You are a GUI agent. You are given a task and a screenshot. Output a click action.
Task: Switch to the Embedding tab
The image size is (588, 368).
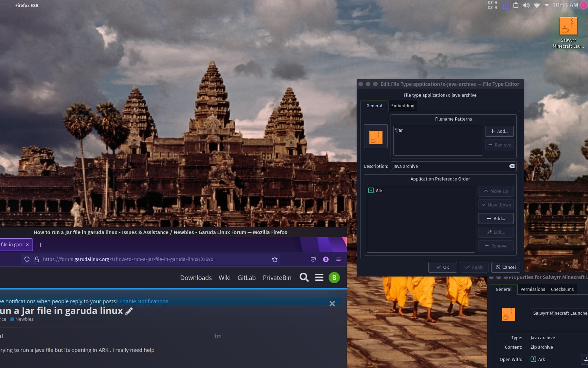[402, 105]
